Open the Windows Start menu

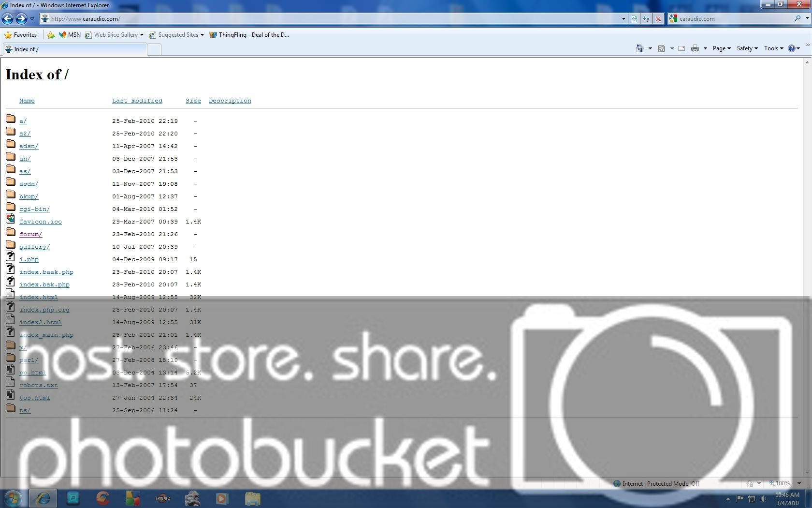coord(13,498)
